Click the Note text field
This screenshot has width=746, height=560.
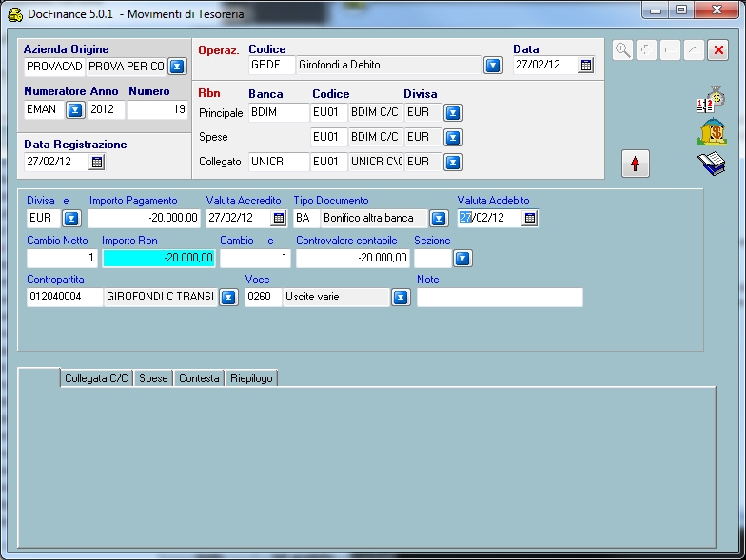tap(500, 298)
